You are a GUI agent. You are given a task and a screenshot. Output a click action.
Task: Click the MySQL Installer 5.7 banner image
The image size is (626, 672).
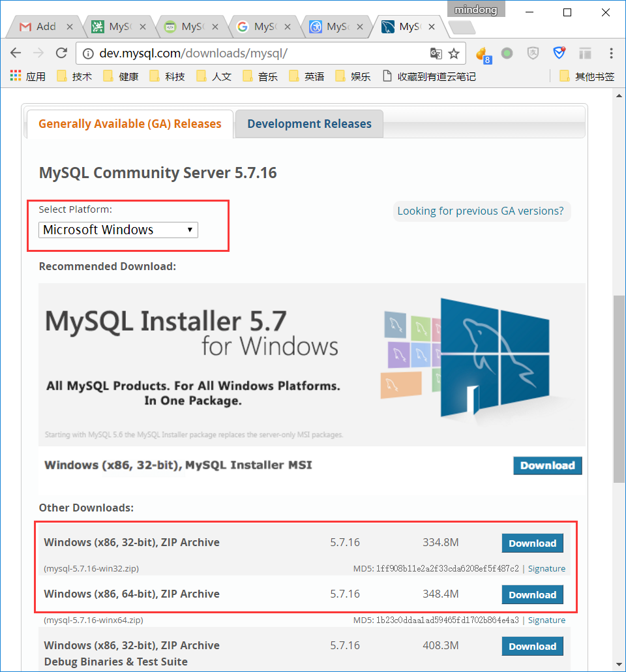(312, 365)
